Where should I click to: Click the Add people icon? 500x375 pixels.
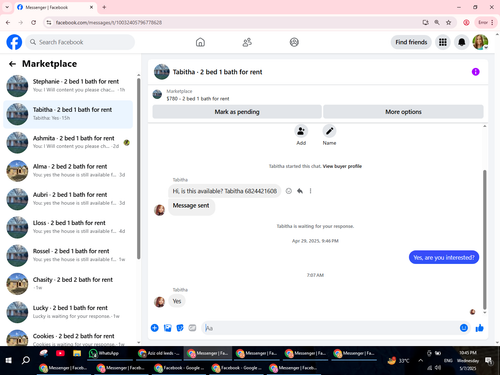tap(301, 131)
